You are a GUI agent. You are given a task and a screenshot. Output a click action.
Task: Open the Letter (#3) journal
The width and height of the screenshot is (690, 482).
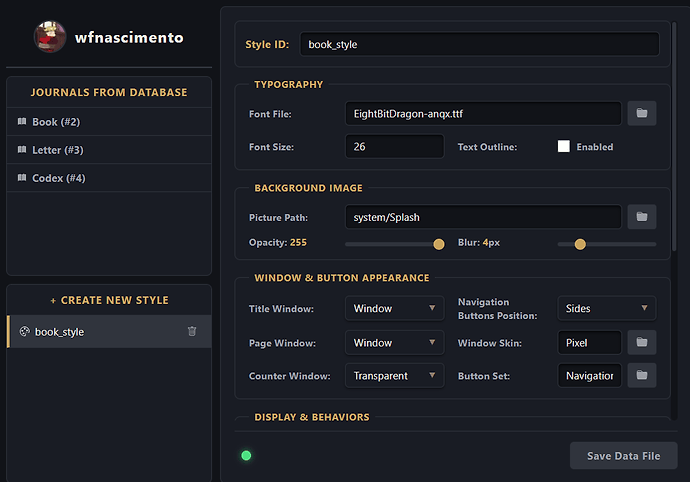click(x=109, y=150)
